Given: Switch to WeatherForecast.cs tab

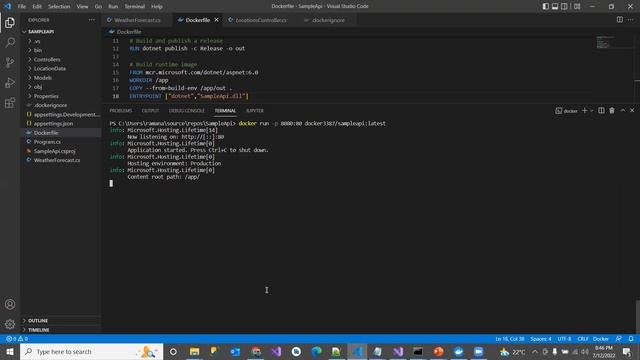Looking at the screenshot, I should click(x=138, y=20).
